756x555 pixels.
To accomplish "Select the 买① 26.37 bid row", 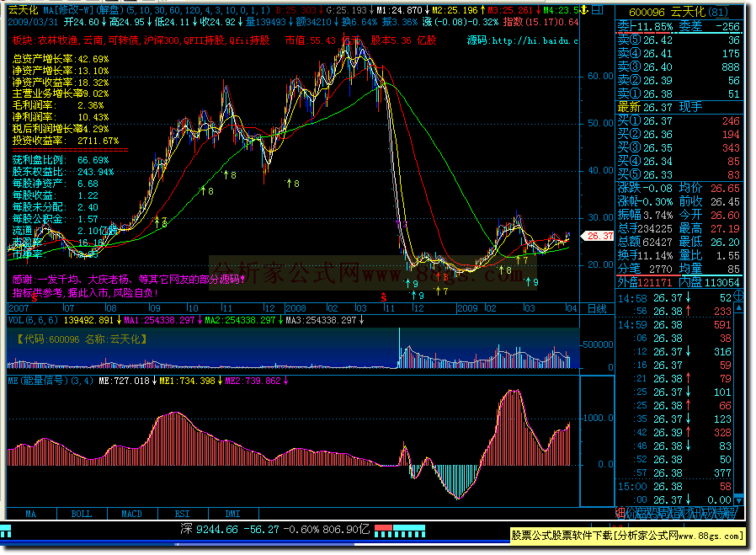I will click(x=679, y=121).
